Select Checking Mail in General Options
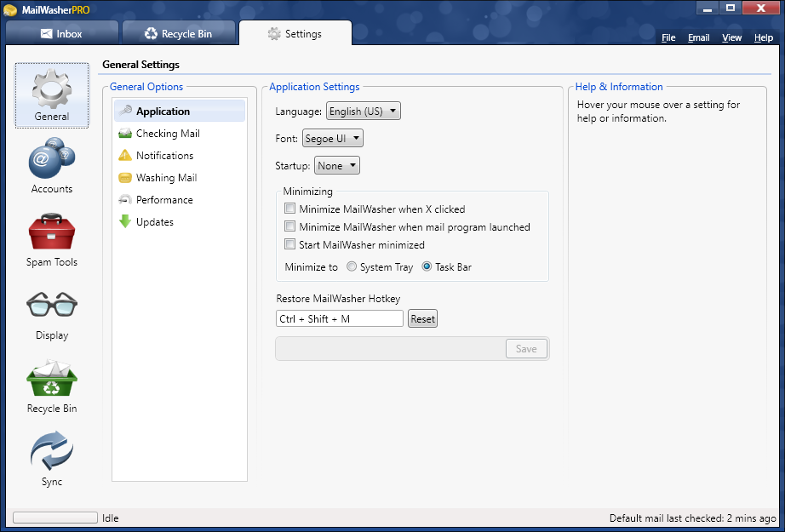This screenshot has height=532, width=785. (180, 133)
